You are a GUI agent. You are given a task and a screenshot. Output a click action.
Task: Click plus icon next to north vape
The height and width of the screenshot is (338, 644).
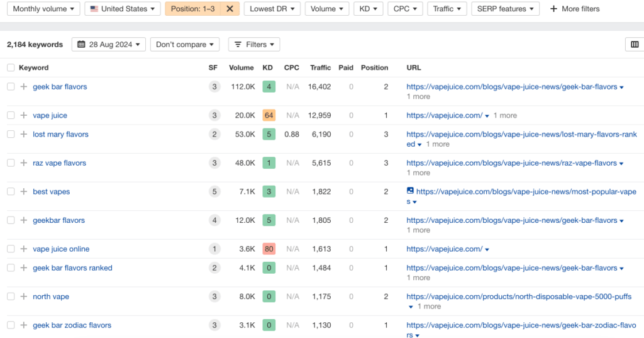pos(24,297)
